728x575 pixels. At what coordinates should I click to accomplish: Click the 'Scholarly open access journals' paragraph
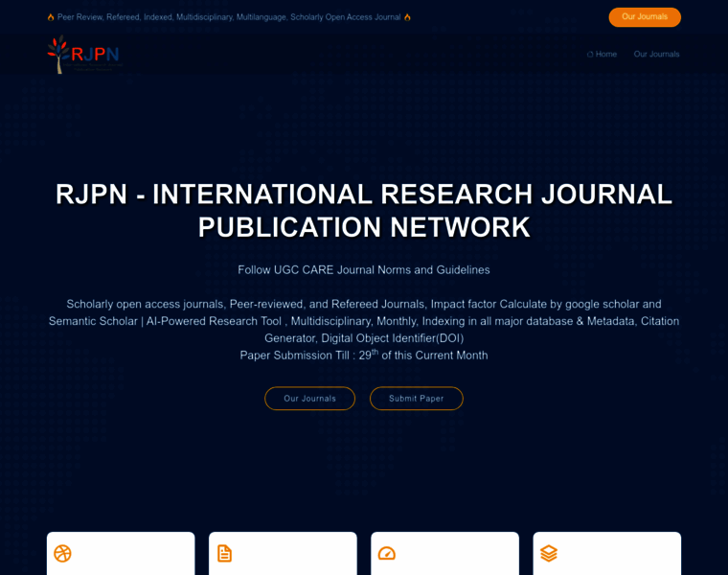[x=364, y=321]
